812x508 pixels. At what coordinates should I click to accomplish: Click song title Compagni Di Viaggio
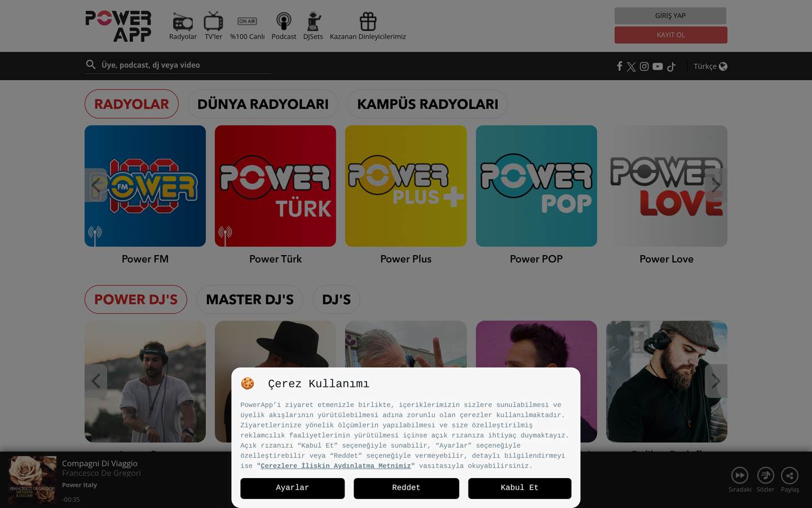100,463
